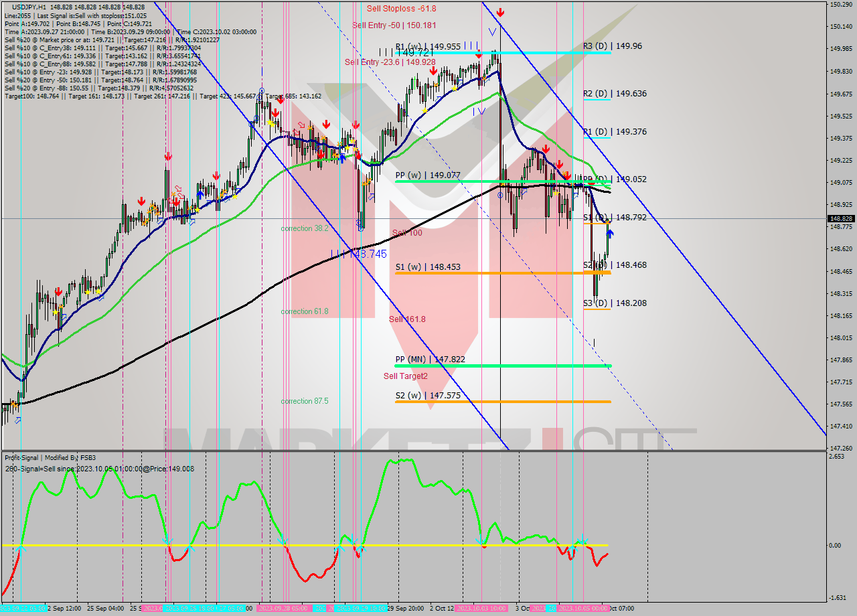Select the blue buy arrow near S1 (D) level
857x616 pixels.
pyautogui.click(x=610, y=232)
